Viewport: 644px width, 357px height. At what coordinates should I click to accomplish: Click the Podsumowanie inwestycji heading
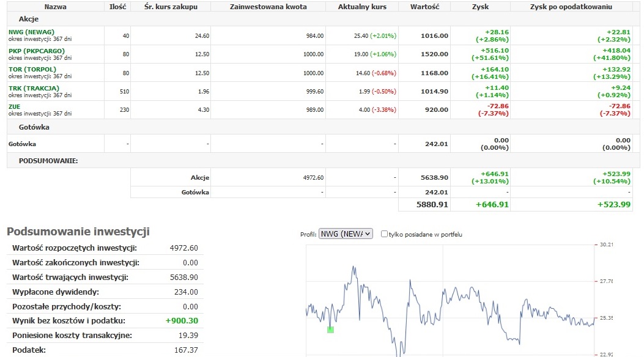[78, 232]
